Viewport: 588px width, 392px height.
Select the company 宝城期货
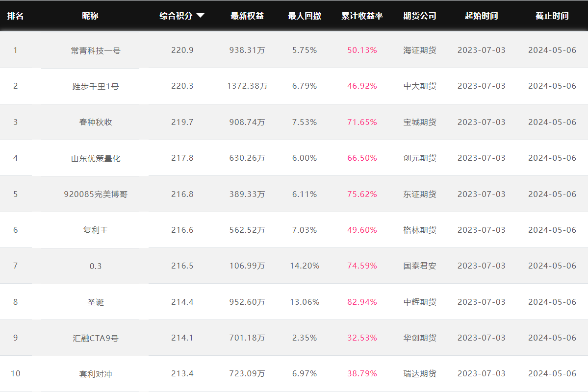420,122
